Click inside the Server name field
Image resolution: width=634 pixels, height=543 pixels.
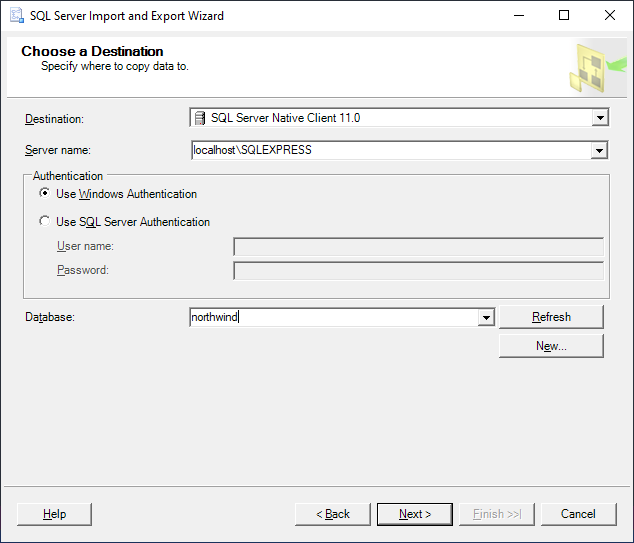(391, 150)
